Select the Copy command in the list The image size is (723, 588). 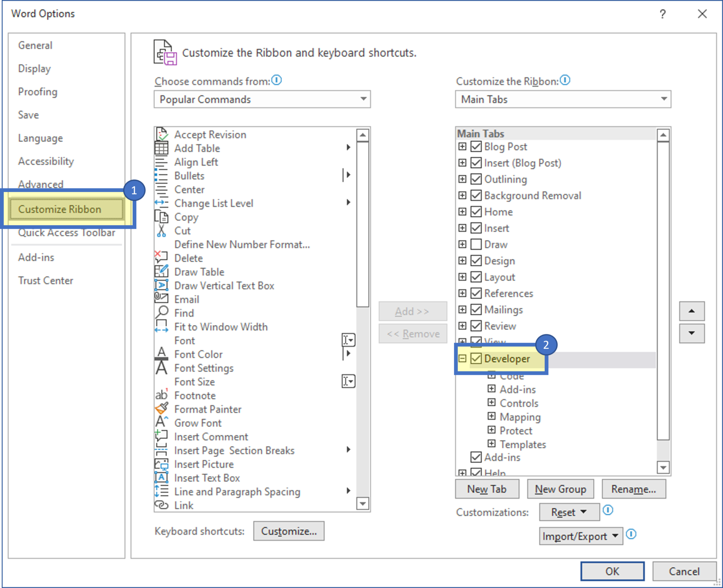pos(186,217)
